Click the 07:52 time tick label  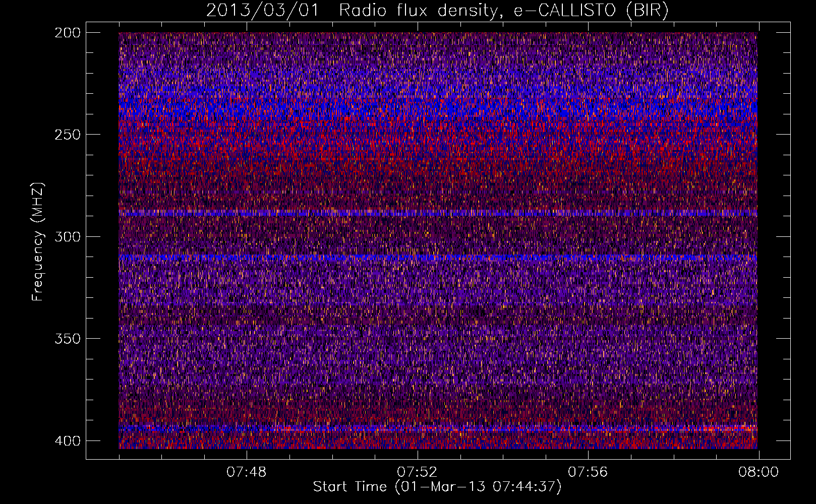tap(417, 472)
